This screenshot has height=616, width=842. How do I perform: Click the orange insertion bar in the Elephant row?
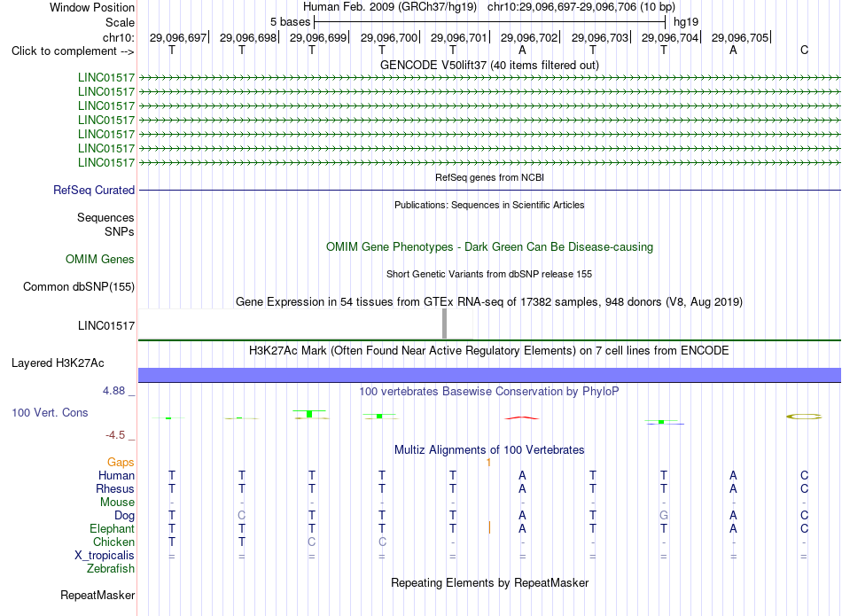[489, 528]
